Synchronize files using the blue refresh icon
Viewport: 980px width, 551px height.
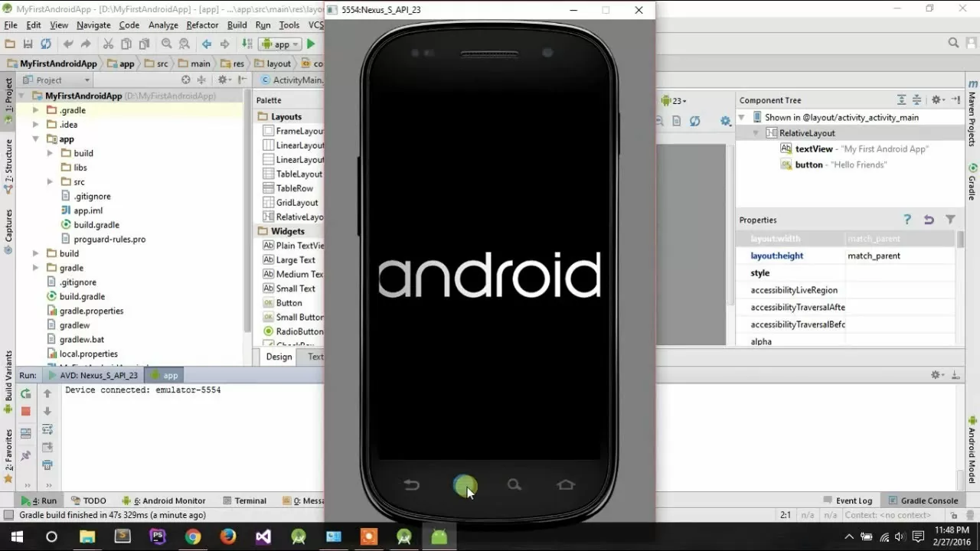click(x=46, y=44)
